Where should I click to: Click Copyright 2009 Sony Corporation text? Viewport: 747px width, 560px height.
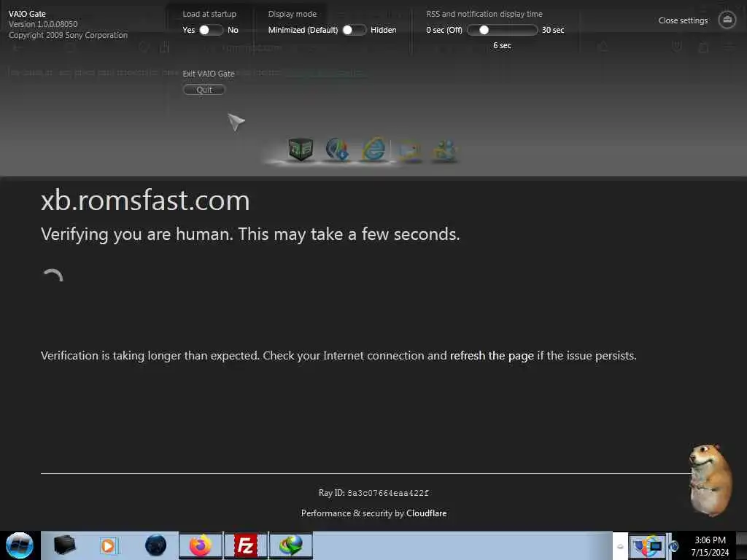pyautogui.click(x=68, y=35)
